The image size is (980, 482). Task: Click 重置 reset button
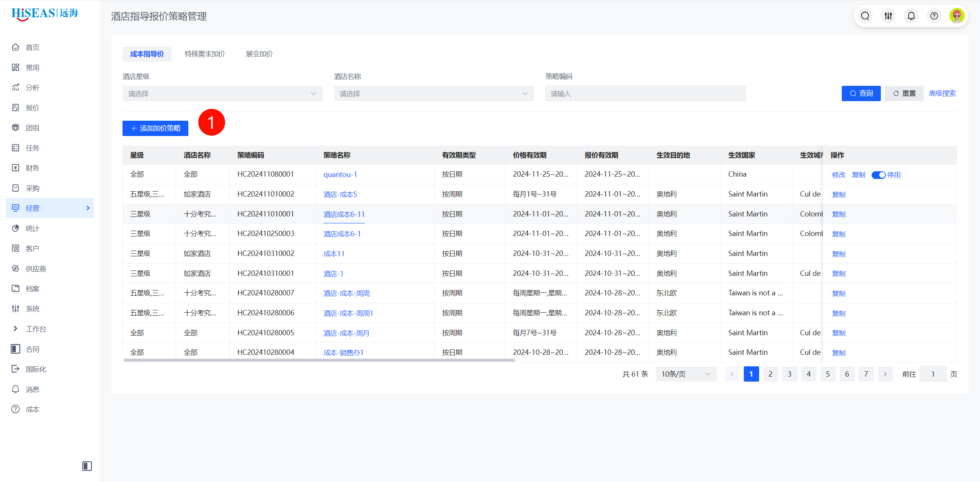point(904,93)
